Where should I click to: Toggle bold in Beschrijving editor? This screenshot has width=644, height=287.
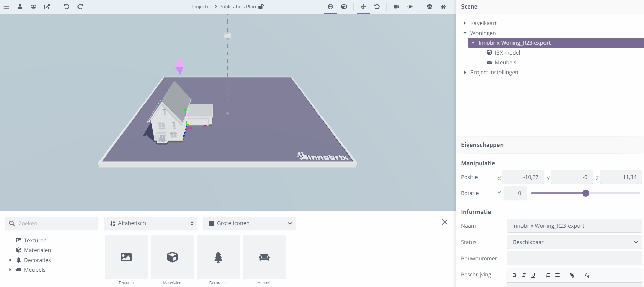tap(514, 275)
